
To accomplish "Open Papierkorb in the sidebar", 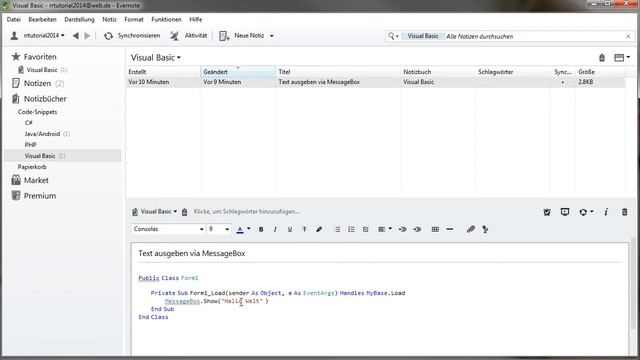I will [x=32, y=167].
